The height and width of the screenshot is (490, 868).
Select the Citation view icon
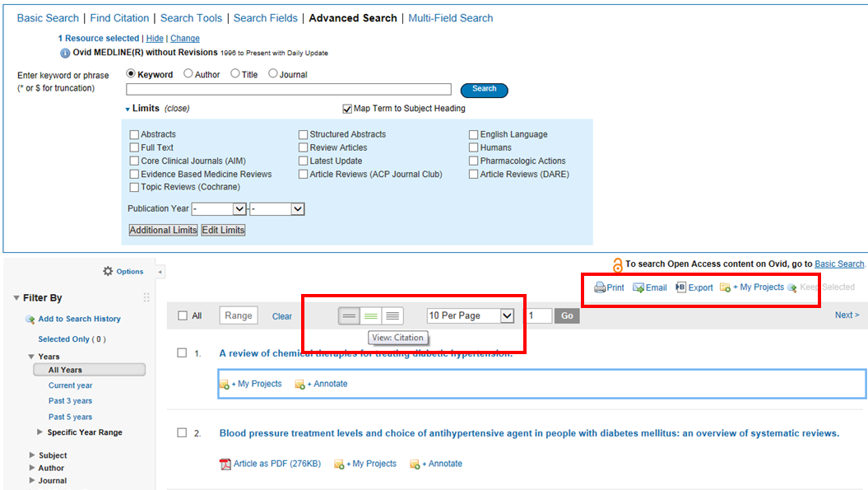click(371, 315)
